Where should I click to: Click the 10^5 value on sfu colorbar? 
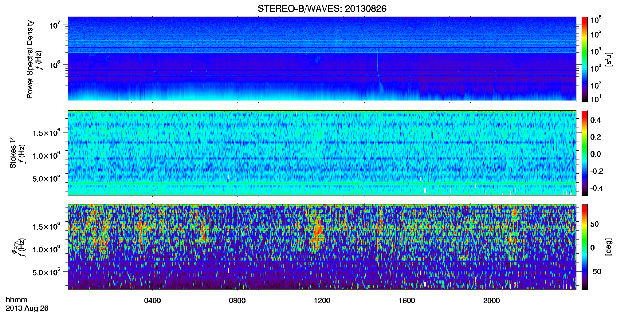596,34
